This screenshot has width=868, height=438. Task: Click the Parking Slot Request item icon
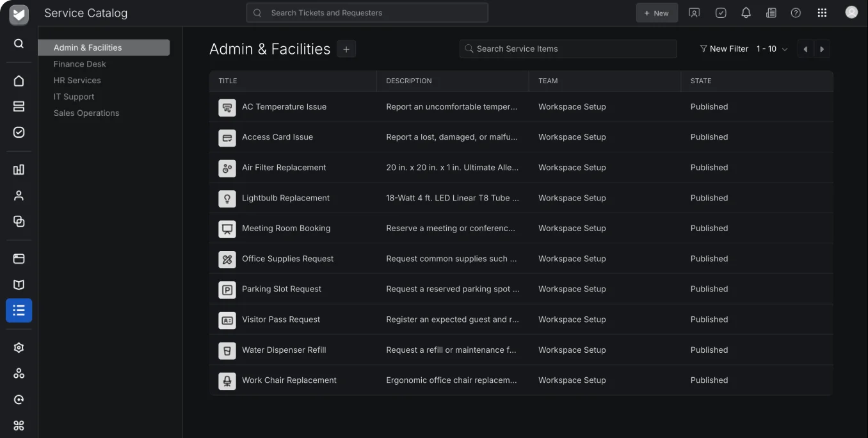pos(227,289)
